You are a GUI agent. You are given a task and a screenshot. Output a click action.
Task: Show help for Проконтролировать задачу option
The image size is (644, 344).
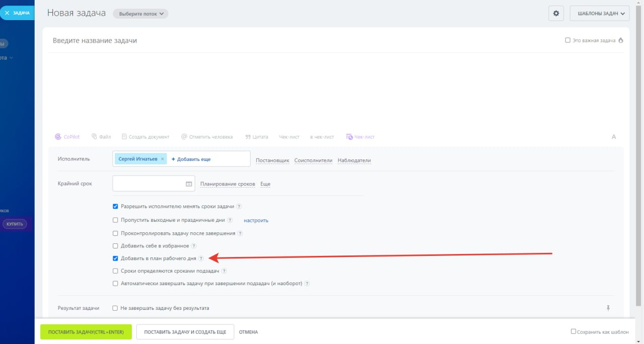click(240, 233)
